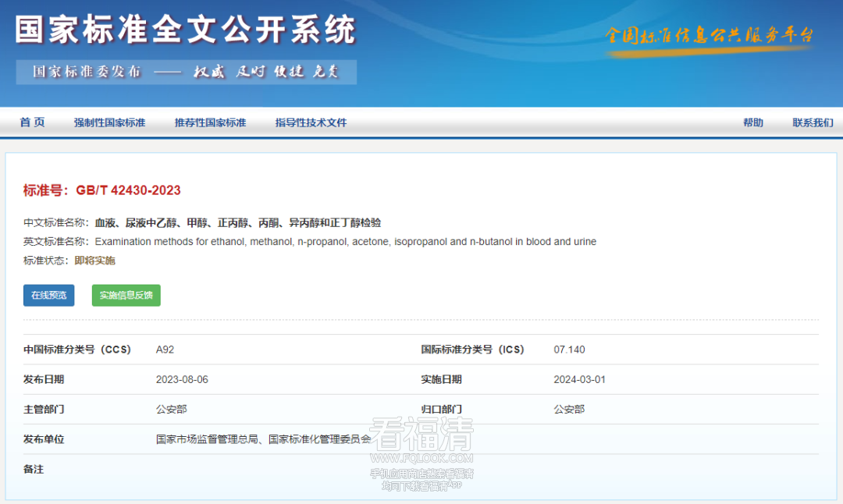Click the 国家标准委发布 slogan banner

(x=186, y=72)
